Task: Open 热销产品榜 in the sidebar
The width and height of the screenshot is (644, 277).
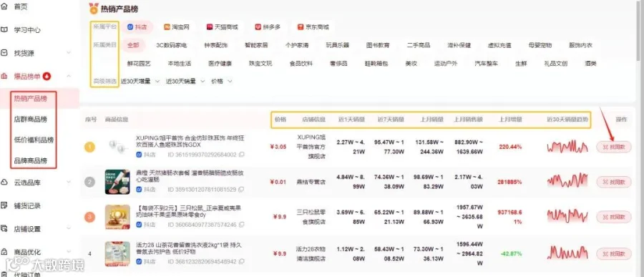Action: (x=30, y=99)
